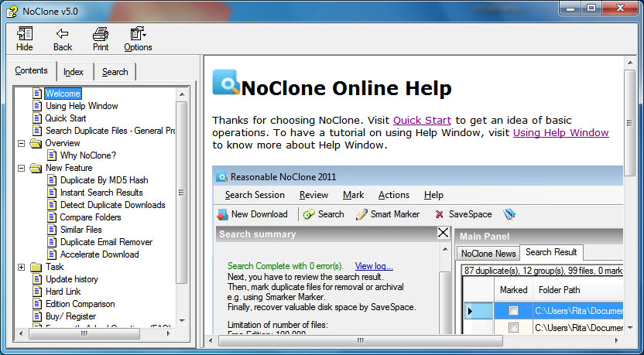The image size is (644, 355).
Task: Follow the Using Help Window hyperlink
Action: click(561, 132)
